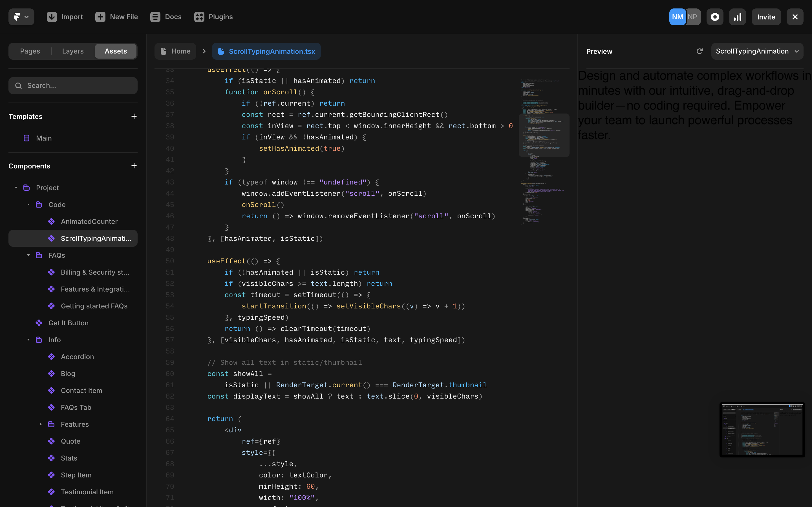Open the Docs icon in the toolbar
Viewport: 812px width, 507px height.
point(155,16)
